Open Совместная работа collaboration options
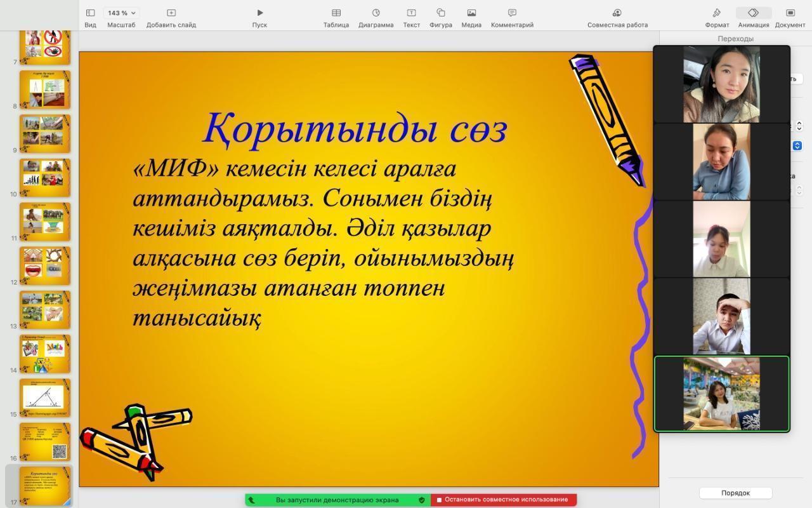This screenshot has width=812, height=508. (x=617, y=13)
